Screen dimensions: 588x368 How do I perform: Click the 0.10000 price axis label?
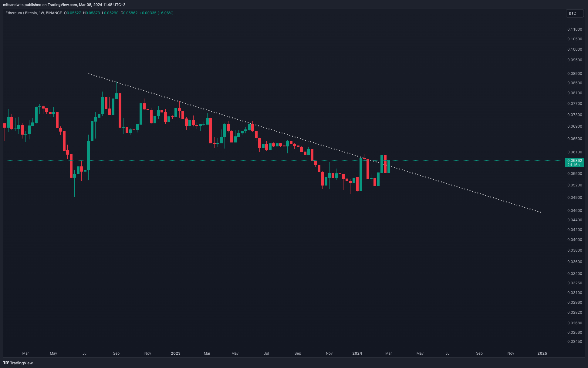click(575, 49)
